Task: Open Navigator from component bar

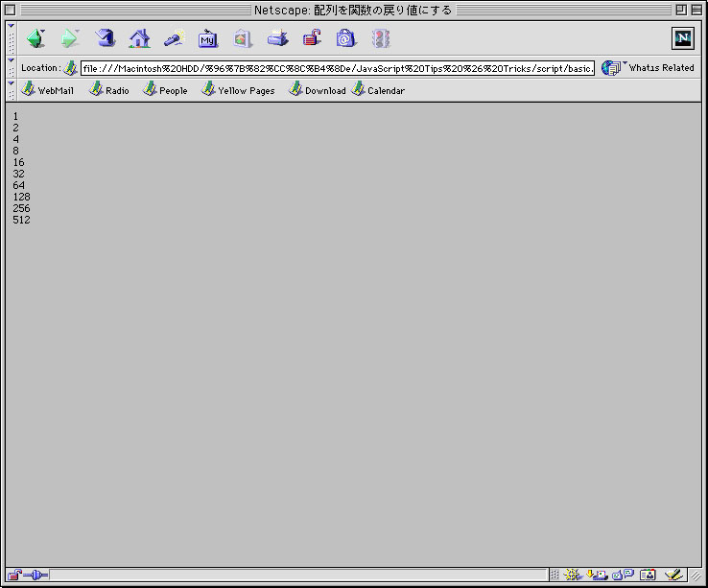Action: pyautogui.click(x=573, y=575)
